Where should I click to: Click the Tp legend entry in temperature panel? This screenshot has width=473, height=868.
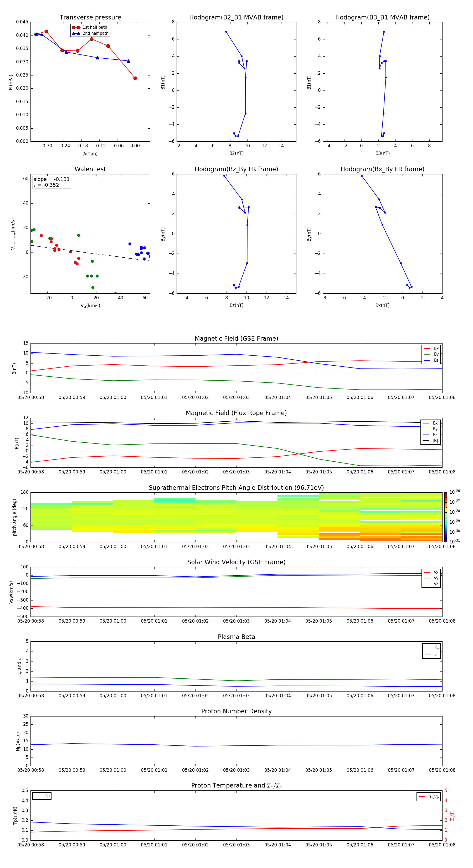(x=42, y=796)
